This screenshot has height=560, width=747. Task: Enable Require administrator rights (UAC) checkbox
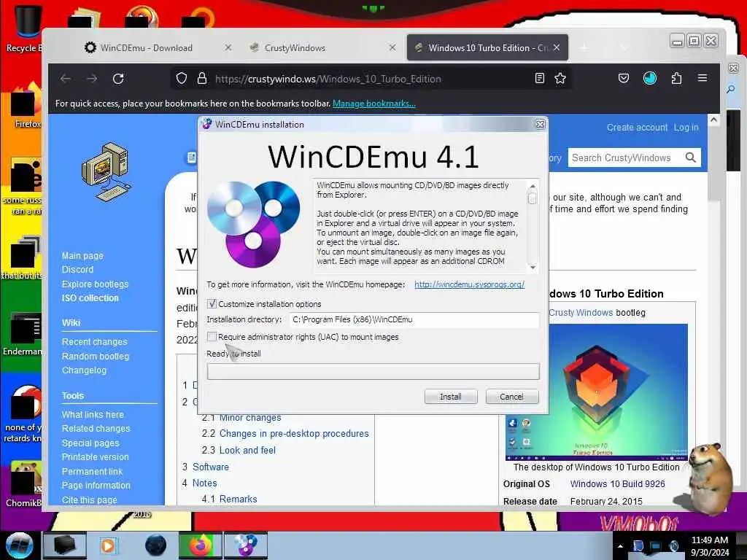pos(212,337)
